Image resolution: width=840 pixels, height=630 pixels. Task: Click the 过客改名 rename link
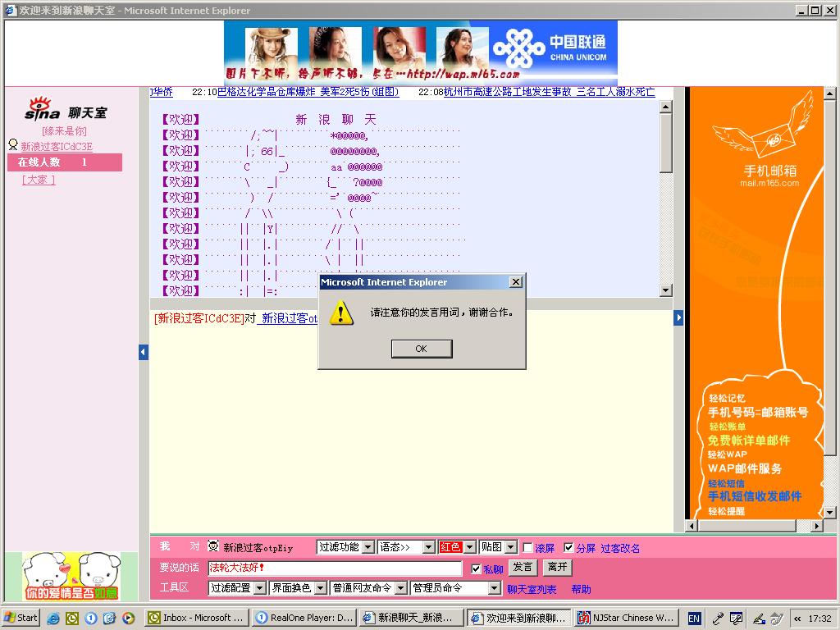tap(620, 548)
